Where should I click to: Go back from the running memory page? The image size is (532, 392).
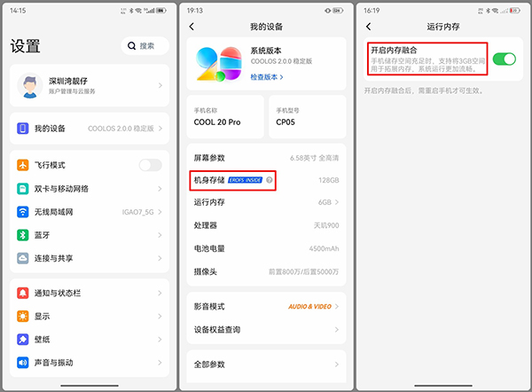point(369,27)
